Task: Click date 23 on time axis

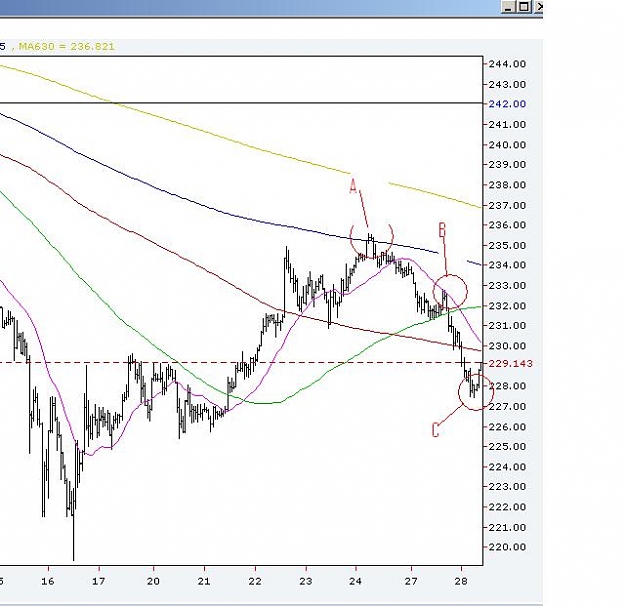Action: pos(306,581)
